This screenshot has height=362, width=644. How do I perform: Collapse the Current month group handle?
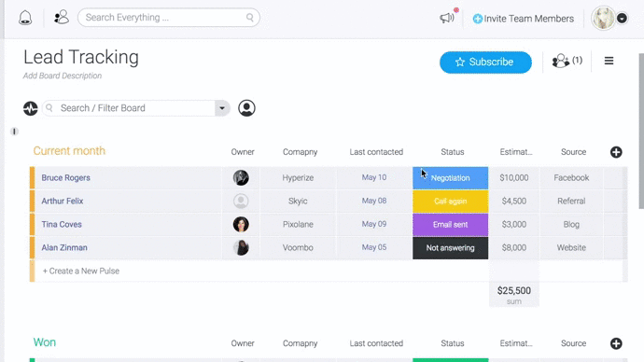pos(14,132)
